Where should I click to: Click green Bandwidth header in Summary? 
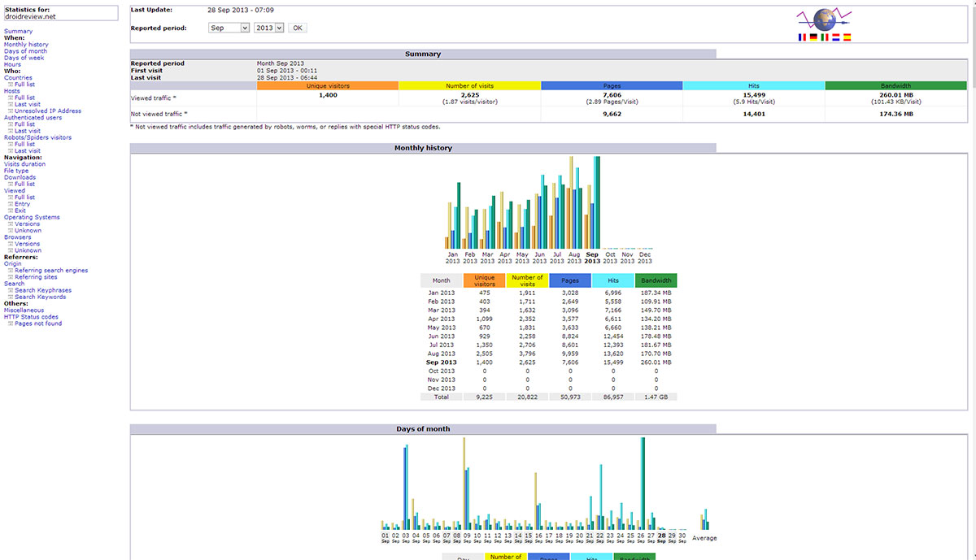[x=895, y=85]
